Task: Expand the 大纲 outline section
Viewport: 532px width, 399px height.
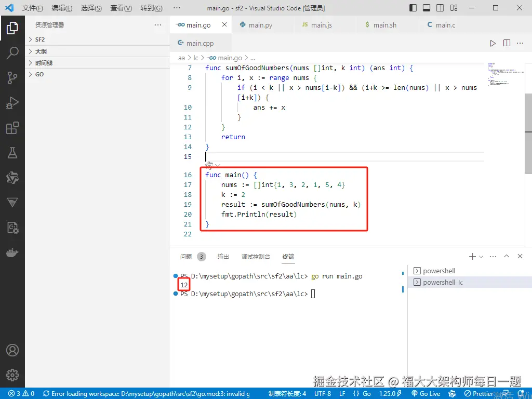Action: pos(97,51)
